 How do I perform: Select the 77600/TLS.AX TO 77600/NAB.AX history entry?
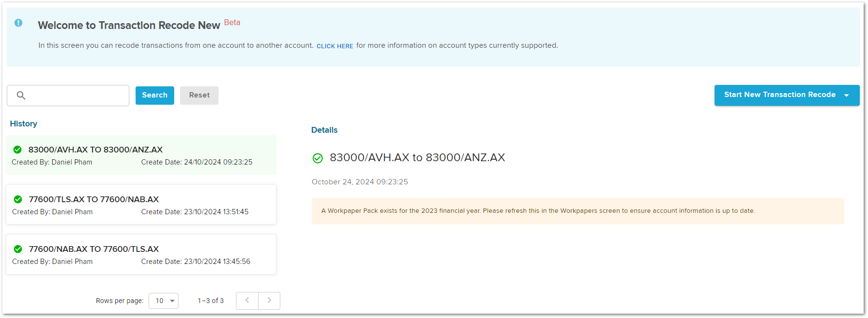[x=141, y=205]
